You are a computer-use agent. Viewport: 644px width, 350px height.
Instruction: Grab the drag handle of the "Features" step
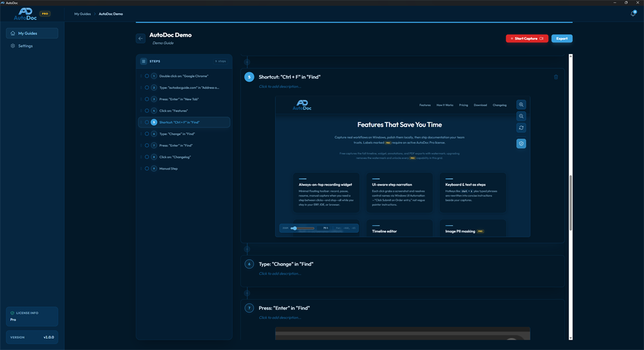coord(141,111)
